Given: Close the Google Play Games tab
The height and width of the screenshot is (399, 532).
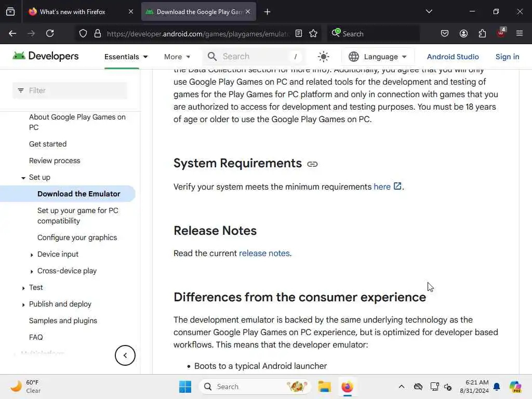Looking at the screenshot, I should [x=248, y=11].
